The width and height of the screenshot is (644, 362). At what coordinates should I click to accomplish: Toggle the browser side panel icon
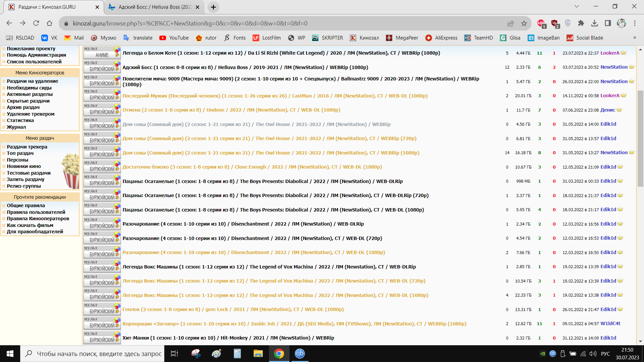click(x=608, y=23)
